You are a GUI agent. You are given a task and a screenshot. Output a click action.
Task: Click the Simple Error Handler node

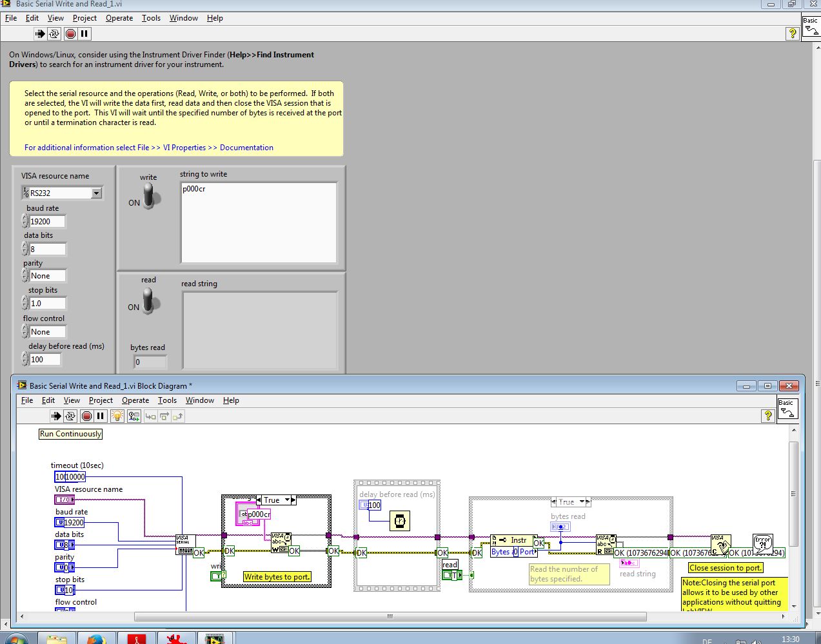pyautogui.click(x=762, y=542)
